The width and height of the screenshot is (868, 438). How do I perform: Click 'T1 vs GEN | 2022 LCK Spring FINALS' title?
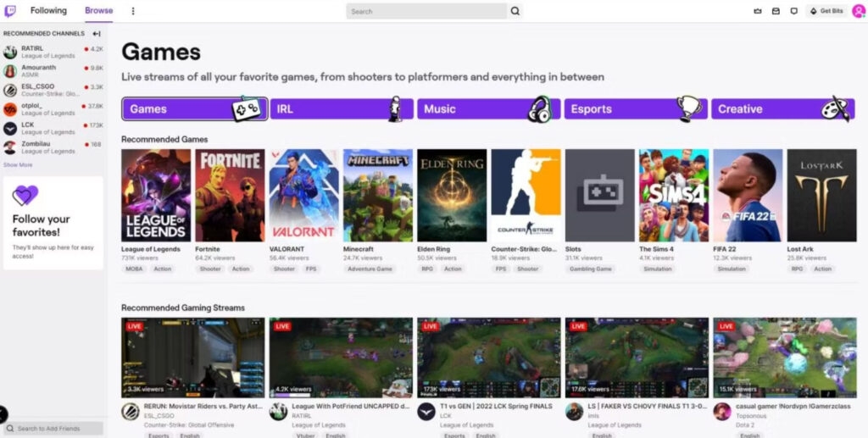(496, 406)
